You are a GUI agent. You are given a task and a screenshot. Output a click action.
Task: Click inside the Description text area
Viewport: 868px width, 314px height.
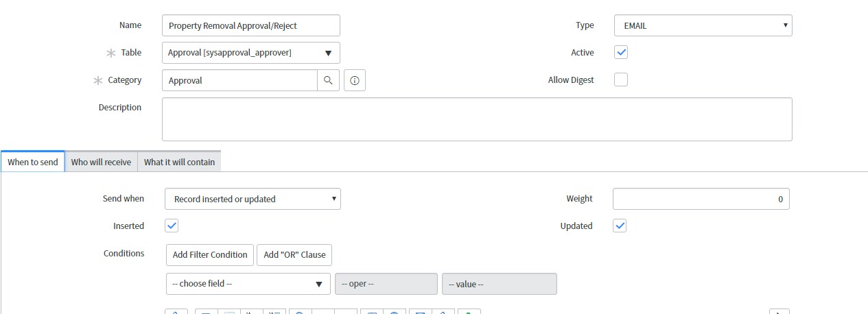click(477, 119)
